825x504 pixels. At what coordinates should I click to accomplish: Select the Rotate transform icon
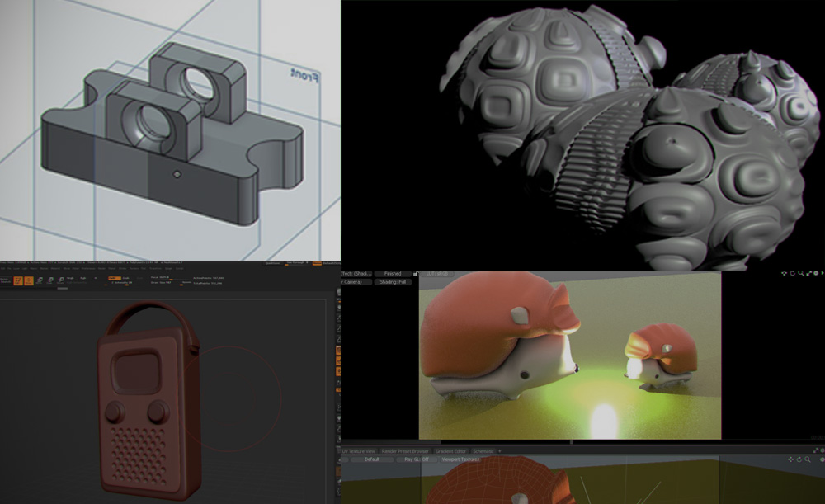[x=62, y=281]
